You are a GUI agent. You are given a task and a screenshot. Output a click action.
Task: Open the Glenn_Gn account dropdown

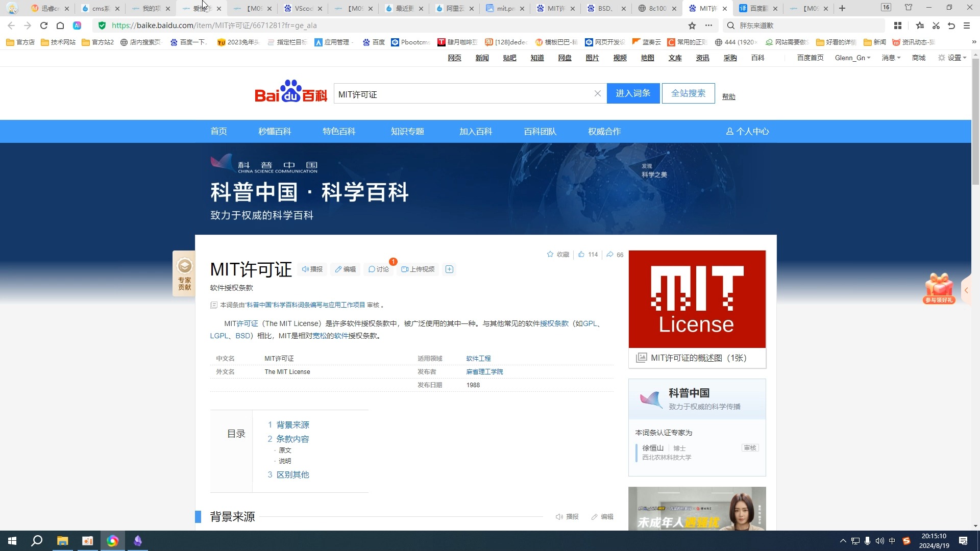tap(852, 58)
